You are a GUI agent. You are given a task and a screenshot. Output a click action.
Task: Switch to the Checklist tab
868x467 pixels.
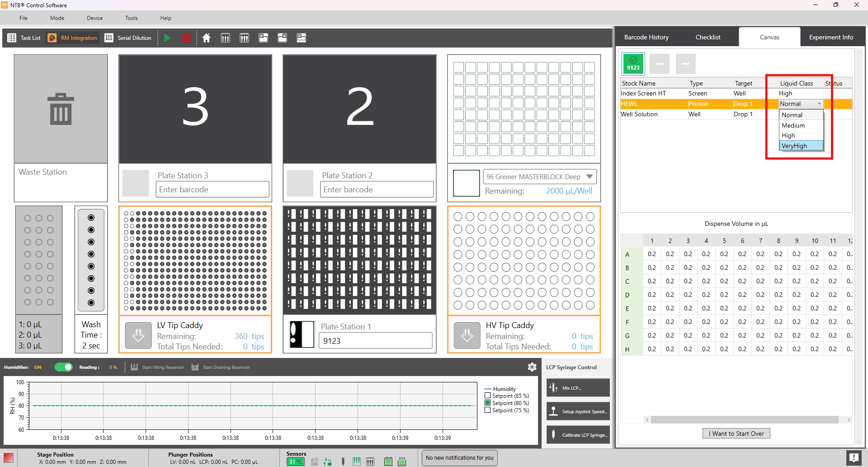[x=708, y=37]
